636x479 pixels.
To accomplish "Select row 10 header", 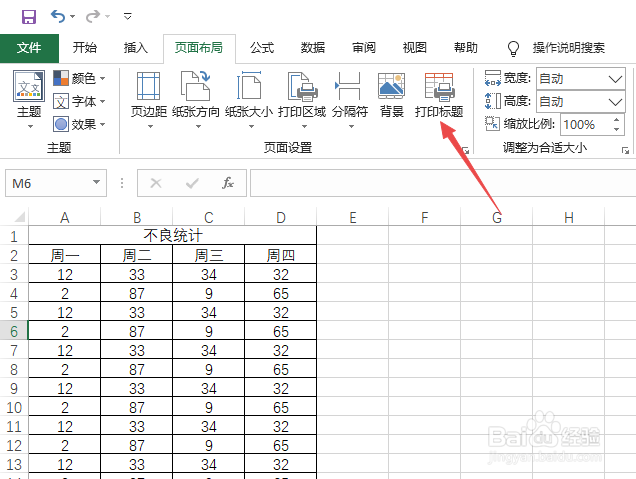I will (x=14, y=407).
